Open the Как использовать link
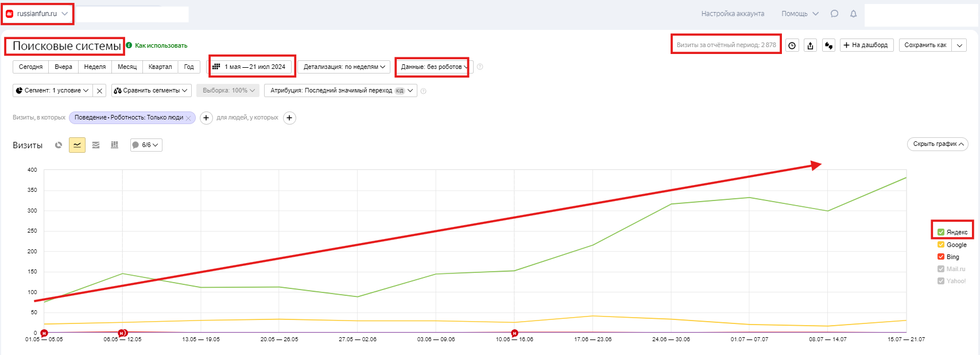The width and height of the screenshot is (980, 355). [161, 46]
